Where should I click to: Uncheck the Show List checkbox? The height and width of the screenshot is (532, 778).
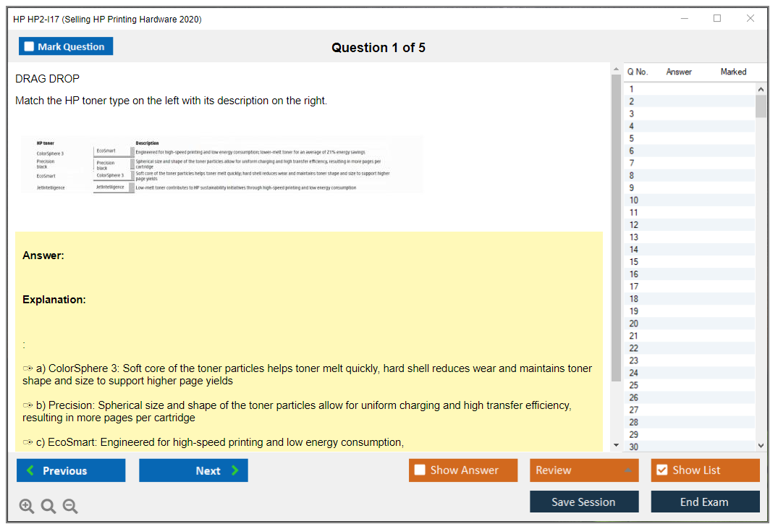click(661, 470)
